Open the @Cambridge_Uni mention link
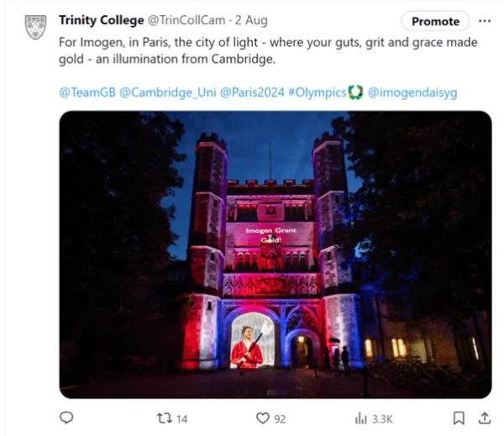 point(167,92)
